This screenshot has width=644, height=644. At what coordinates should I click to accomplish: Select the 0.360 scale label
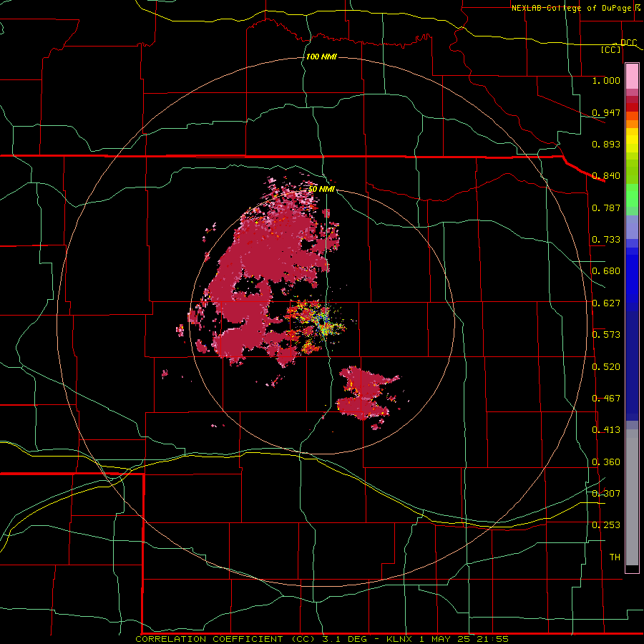[606, 462]
